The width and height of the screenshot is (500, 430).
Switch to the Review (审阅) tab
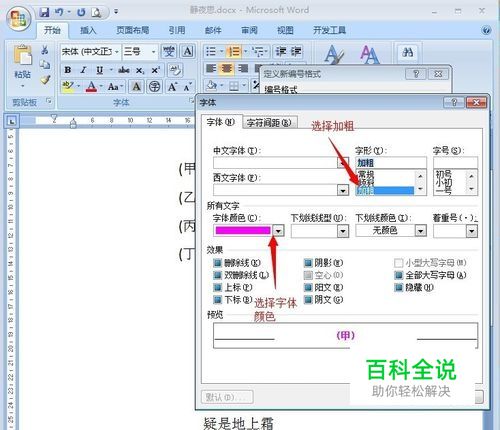(x=249, y=31)
